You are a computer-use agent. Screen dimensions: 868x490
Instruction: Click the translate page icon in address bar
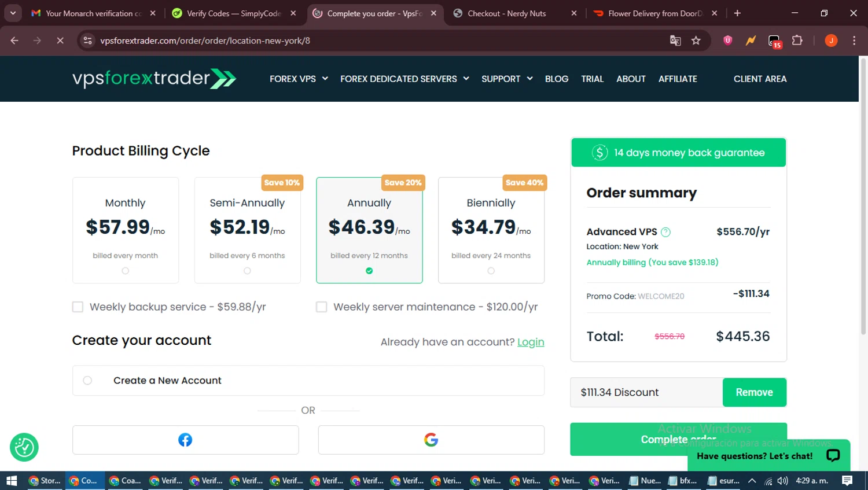click(x=675, y=40)
